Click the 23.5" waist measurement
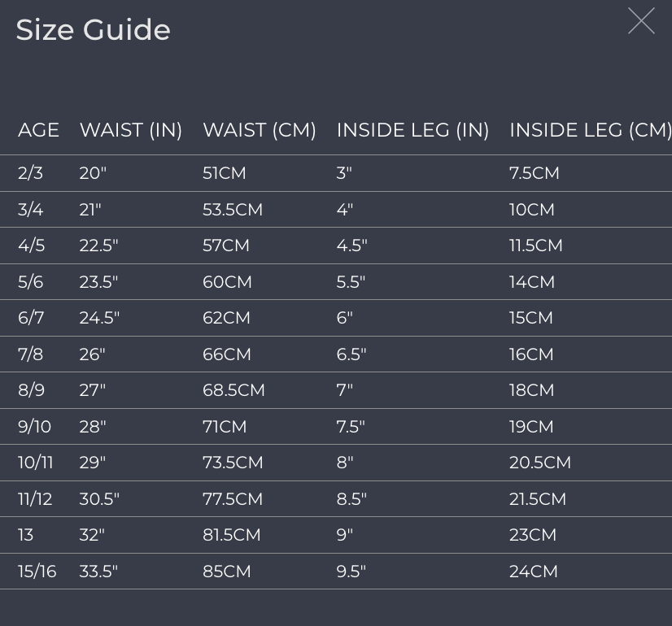The image size is (672, 626). tap(98, 282)
